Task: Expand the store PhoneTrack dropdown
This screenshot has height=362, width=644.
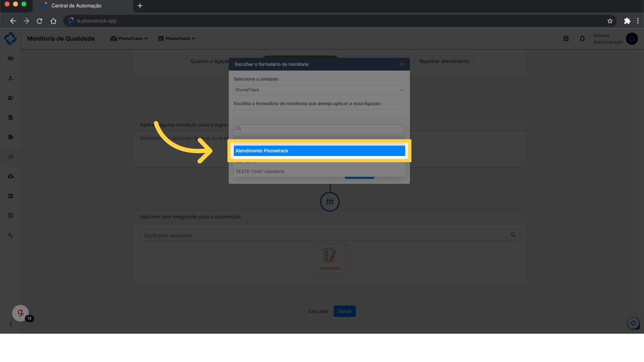Action: tap(177, 39)
